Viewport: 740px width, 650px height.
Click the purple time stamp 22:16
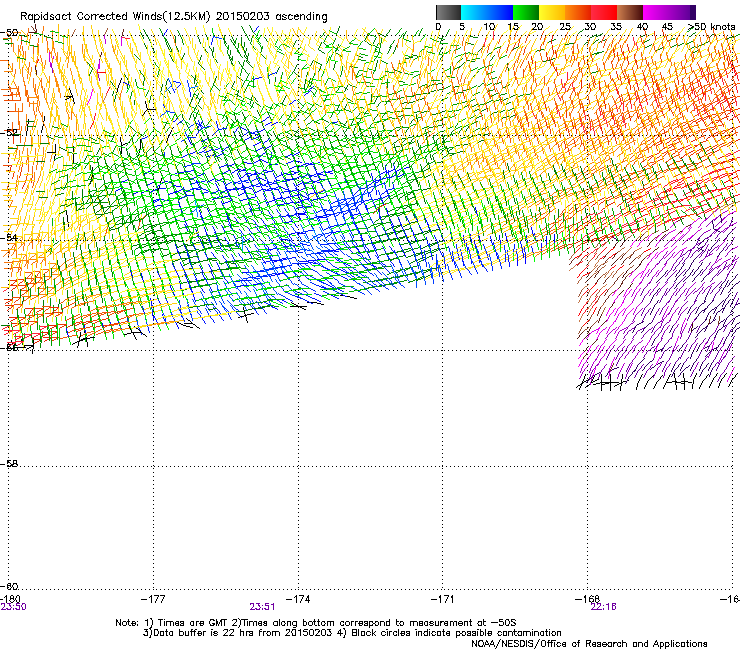click(x=603, y=607)
